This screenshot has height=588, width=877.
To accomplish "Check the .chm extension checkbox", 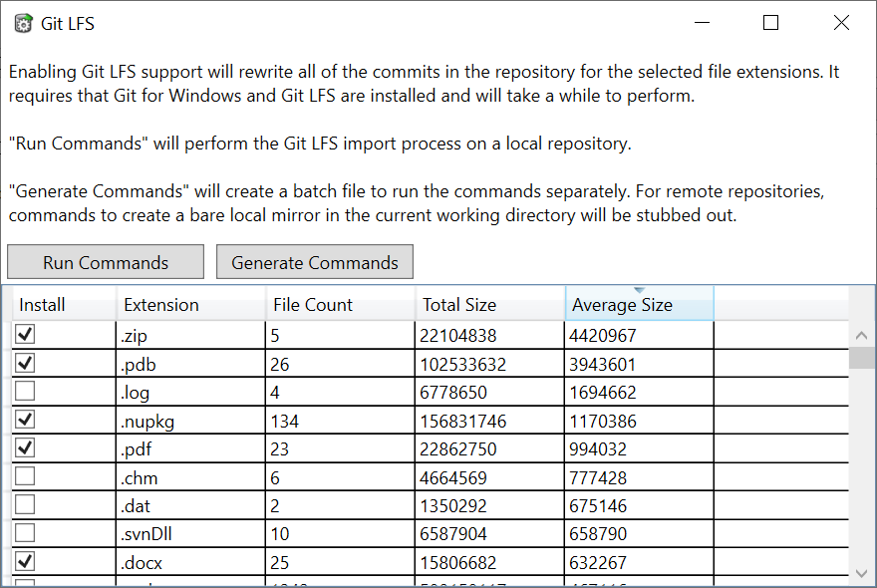I will click(x=25, y=476).
